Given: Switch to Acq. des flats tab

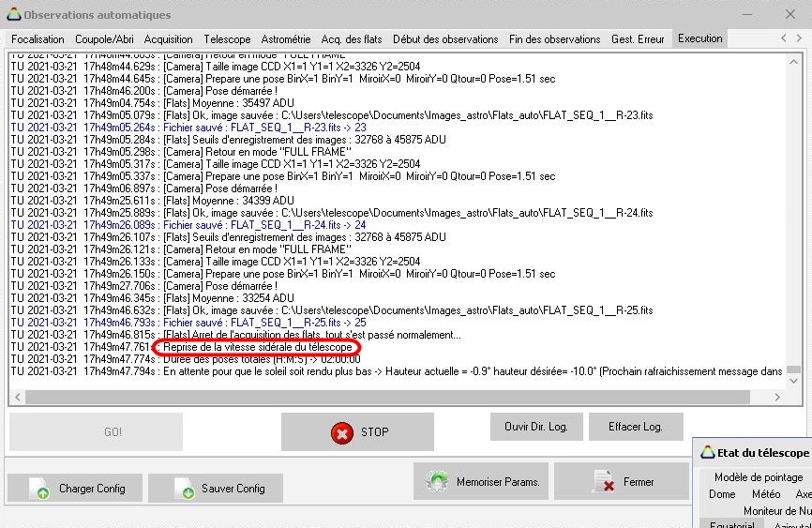Looking at the screenshot, I should tap(352, 39).
